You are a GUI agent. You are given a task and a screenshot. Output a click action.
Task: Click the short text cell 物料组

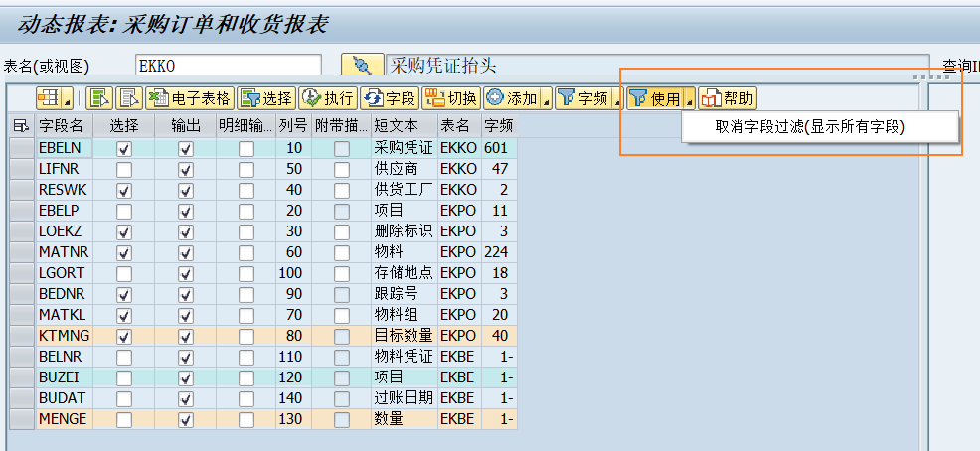[405, 315]
